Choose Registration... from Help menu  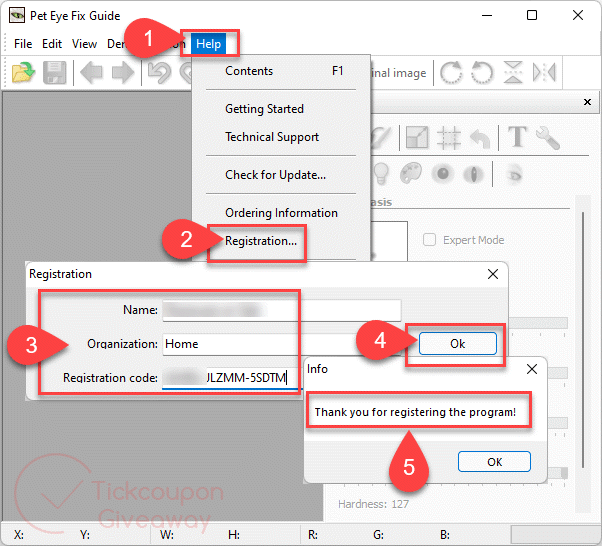[x=281, y=241]
